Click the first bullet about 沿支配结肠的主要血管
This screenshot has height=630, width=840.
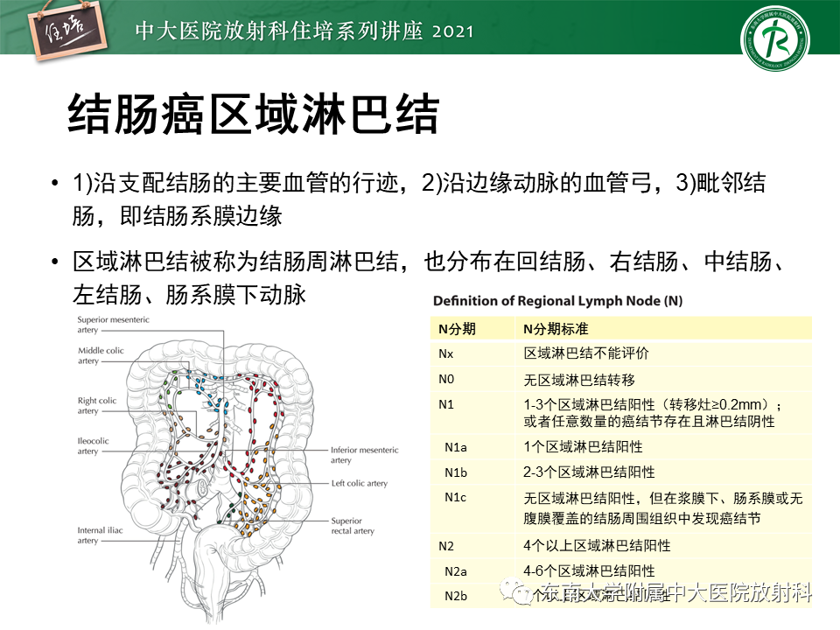pyautogui.click(x=419, y=199)
